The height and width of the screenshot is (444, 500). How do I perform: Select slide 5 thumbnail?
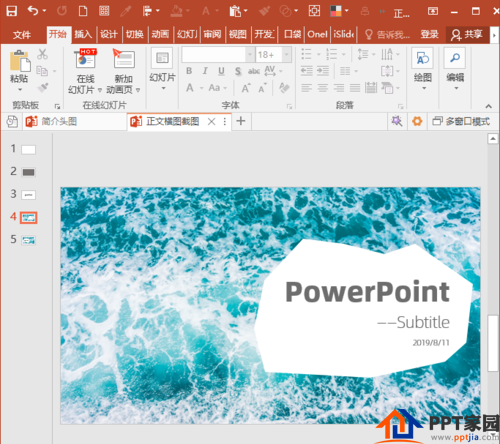pos(28,240)
